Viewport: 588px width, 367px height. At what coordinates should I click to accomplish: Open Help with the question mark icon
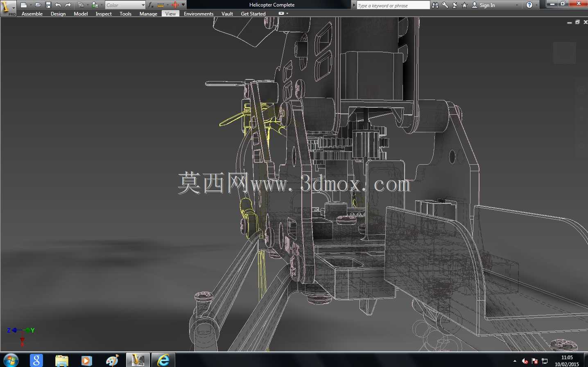coord(529,5)
